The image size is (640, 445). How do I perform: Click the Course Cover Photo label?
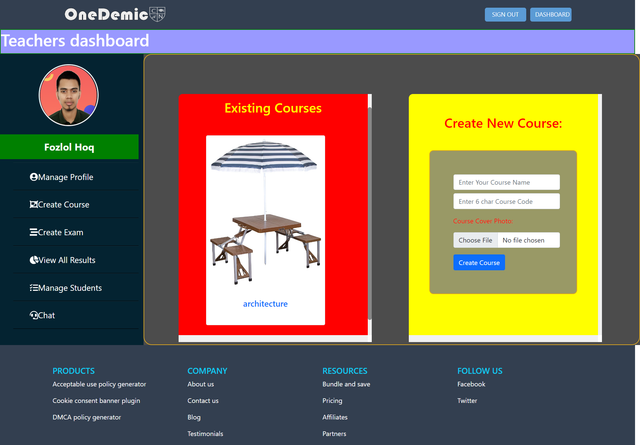483,221
